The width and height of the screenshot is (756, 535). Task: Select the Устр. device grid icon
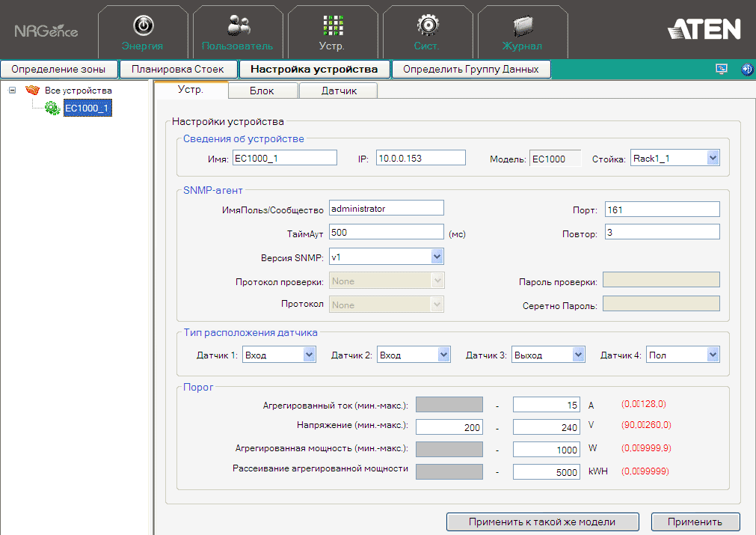pos(332,25)
